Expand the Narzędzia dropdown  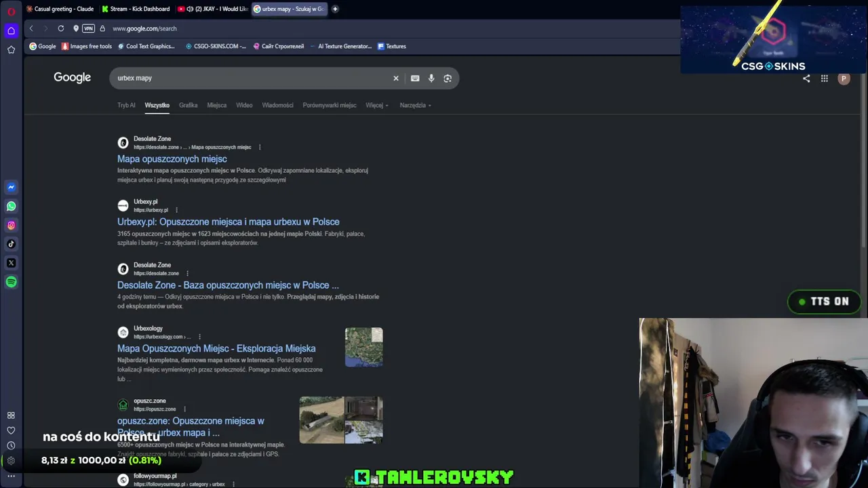416,105
